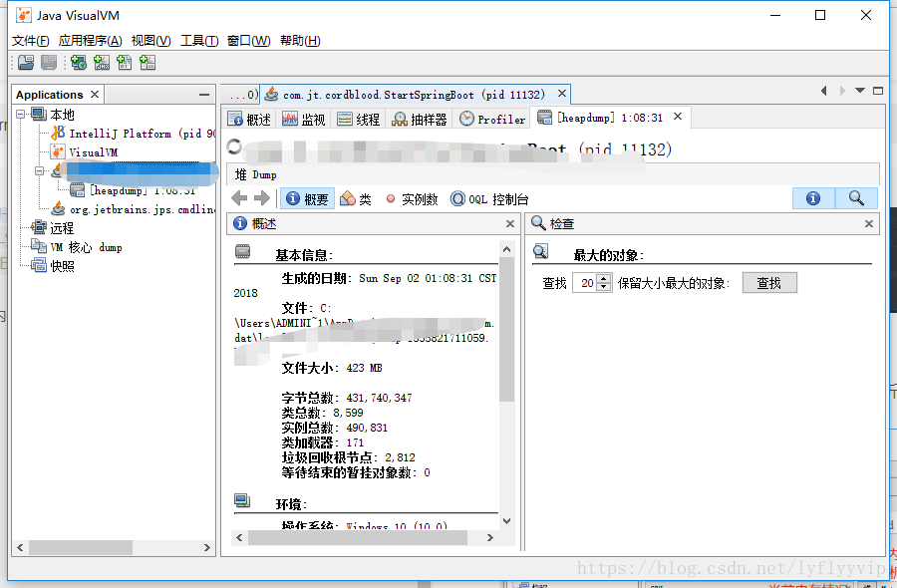Close the 概述 sub-panel
The height and width of the screenshot is (588, 897).
click(510, 223)
